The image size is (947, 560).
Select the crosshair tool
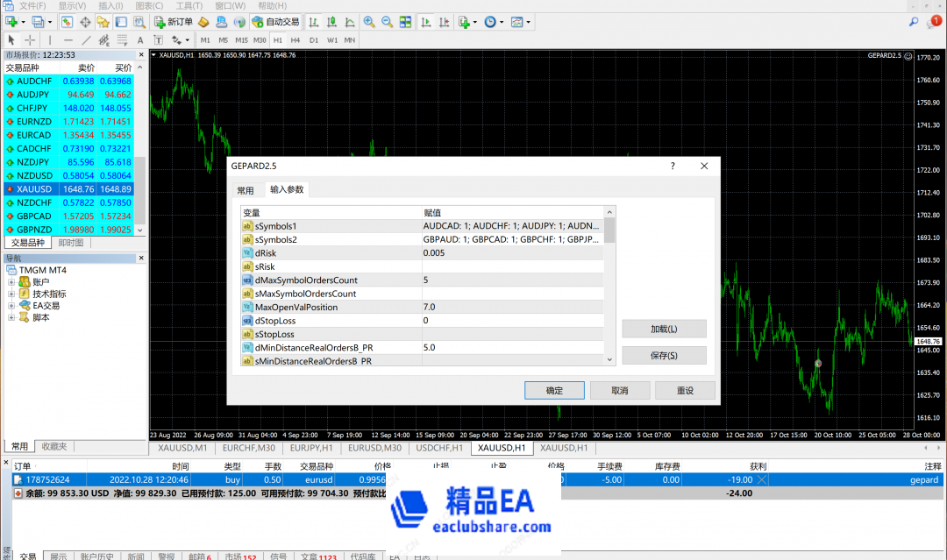point(30,40)
